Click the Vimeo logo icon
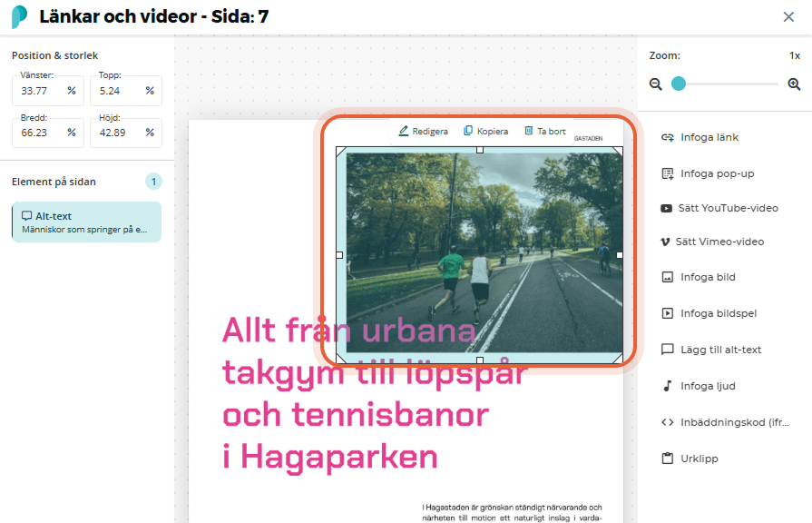The width and height of the screenshot is (812, 523). click(x=665, y=242)
